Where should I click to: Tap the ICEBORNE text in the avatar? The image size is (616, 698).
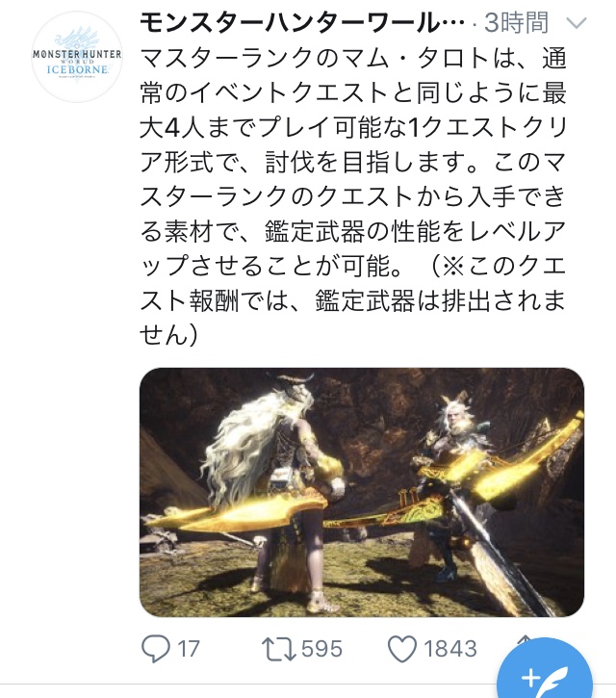(x=77, y=69)
